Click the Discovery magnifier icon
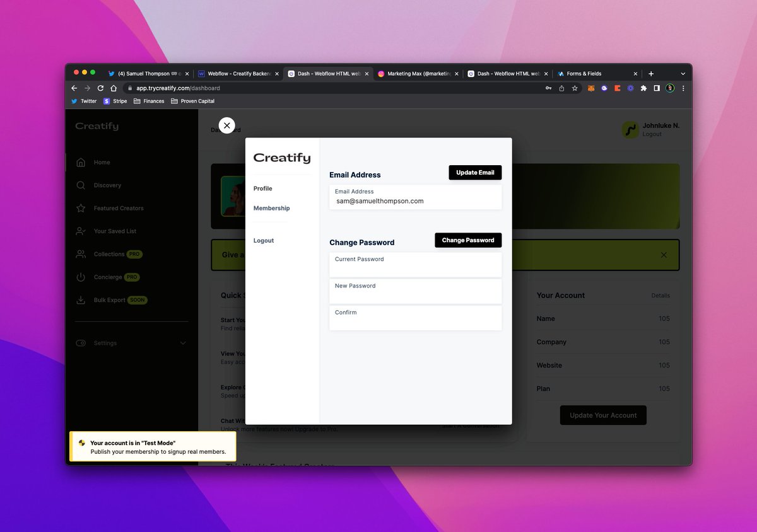757x532 pixels. point(81,185)
